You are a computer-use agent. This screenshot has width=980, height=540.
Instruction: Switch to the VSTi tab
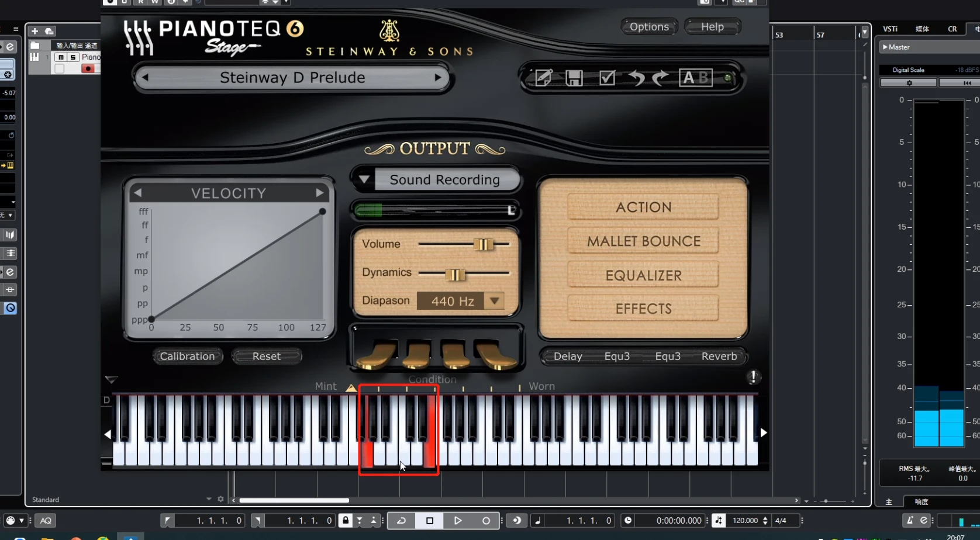pyautogui.click(x=891, y=29)
